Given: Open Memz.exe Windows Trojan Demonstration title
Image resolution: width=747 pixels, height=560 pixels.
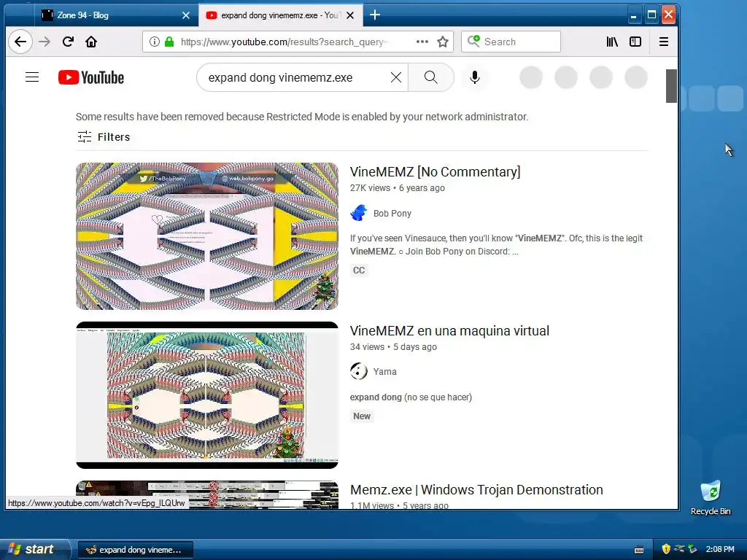Looking at the screenshot, I should 476,490.
